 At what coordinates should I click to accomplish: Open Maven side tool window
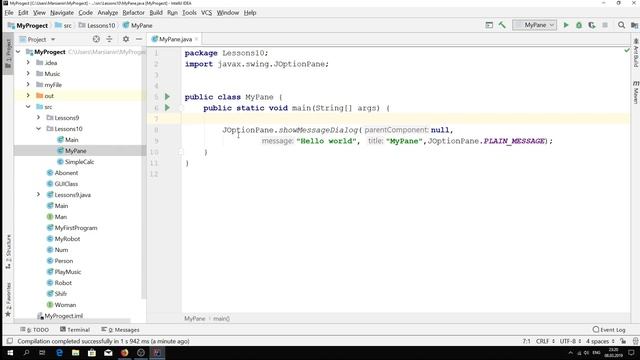[636, 92]
